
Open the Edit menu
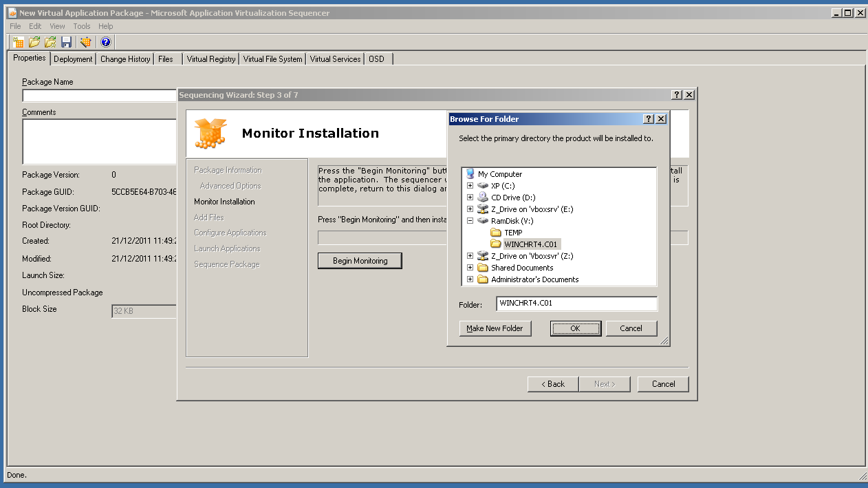(35, 26)
